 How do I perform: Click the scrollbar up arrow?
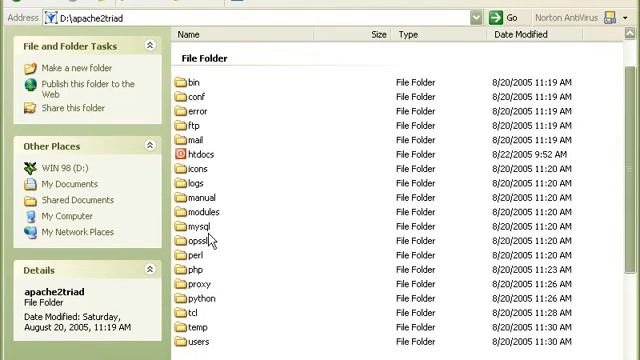click(x=630, y=33)
